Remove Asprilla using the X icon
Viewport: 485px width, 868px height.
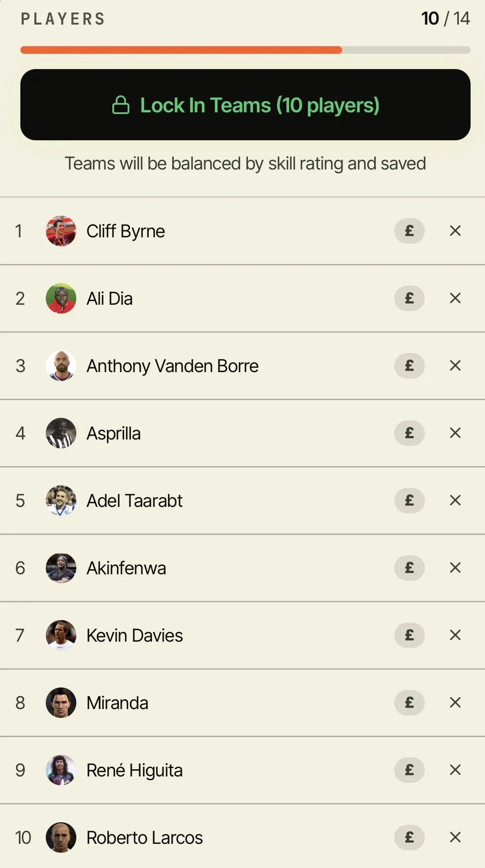tap(455, 433)
